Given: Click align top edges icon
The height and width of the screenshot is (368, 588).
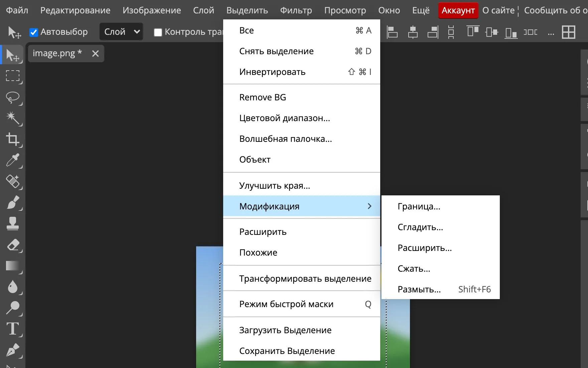Looking at the screenshot, I should coord(473,31).
